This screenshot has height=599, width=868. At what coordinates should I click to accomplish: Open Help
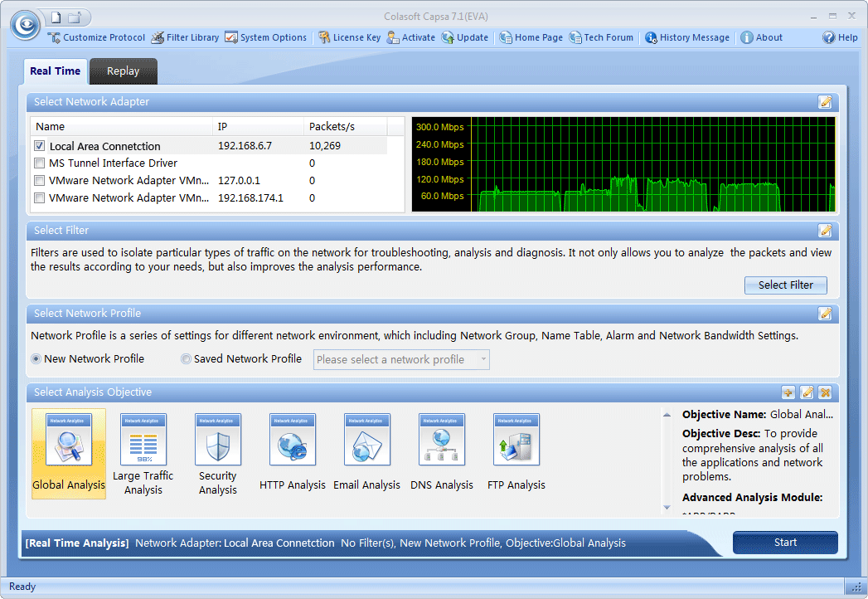(x=840, y=37)
